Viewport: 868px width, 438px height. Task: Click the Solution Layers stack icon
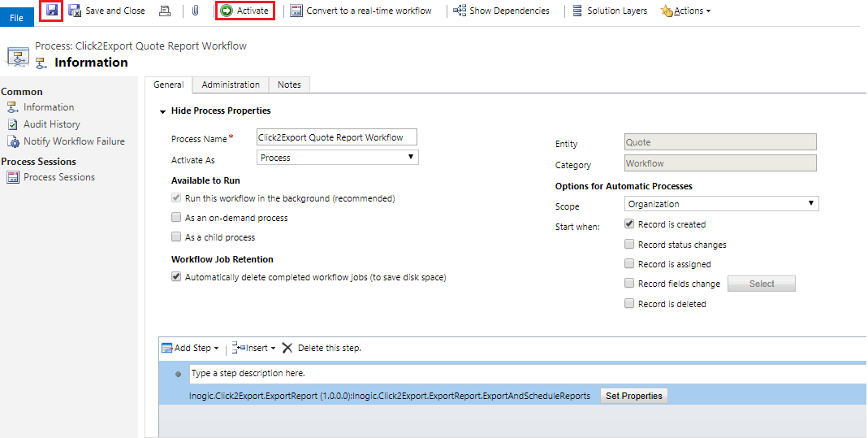click(577, 11)
